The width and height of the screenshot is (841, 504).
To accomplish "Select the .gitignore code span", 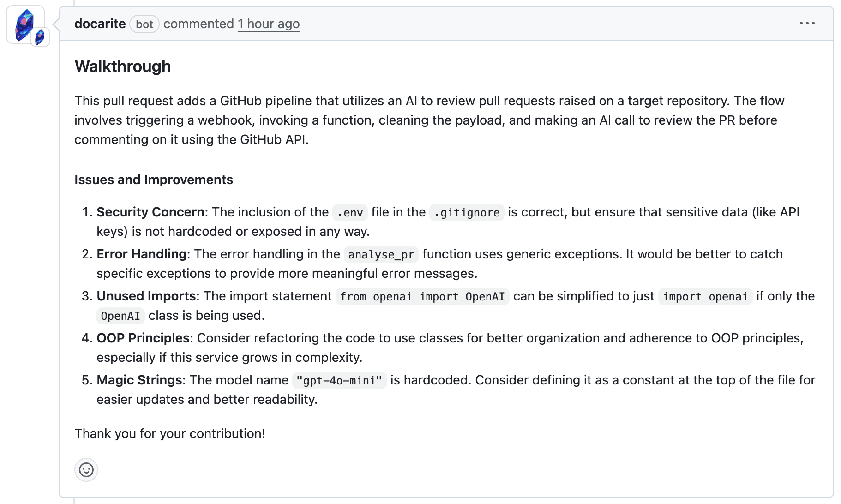I will [x=466, y=212].
